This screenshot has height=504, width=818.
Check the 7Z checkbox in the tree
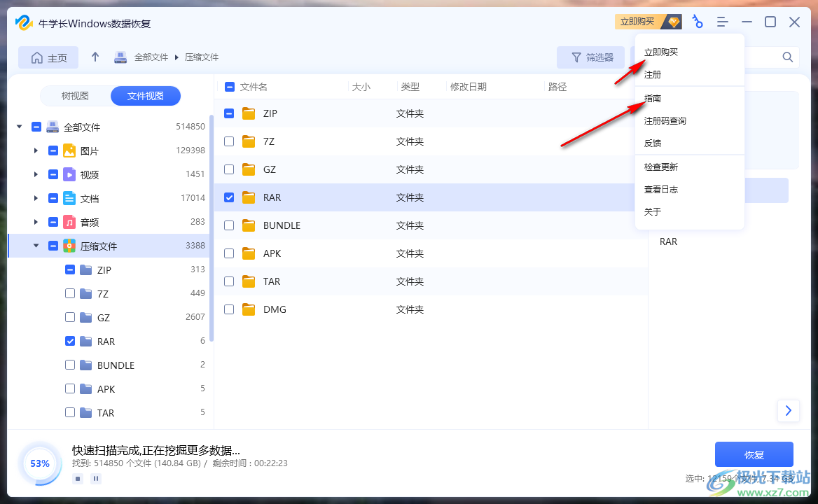pyautogui.click(x=70, y=293)
